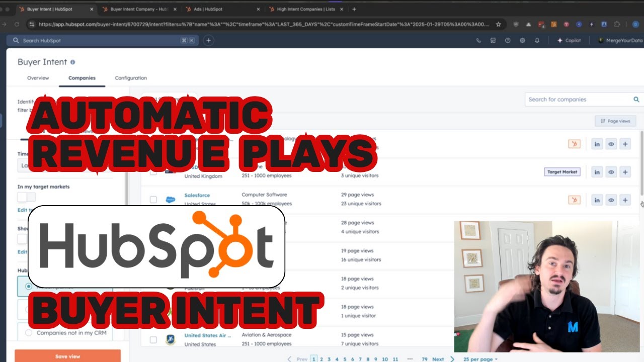Screen dimensions: 644x362
Task: Jump to page 2 in pagination
Action: [321, 359]
